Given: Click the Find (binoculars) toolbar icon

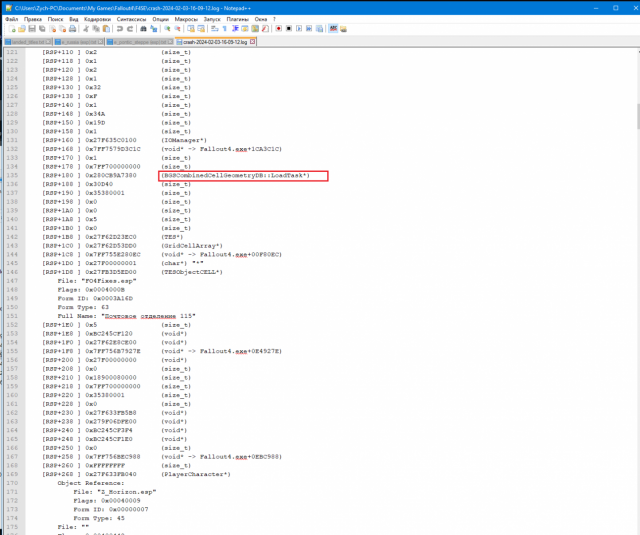Looking at the screenshot, I should pos(142,29).
